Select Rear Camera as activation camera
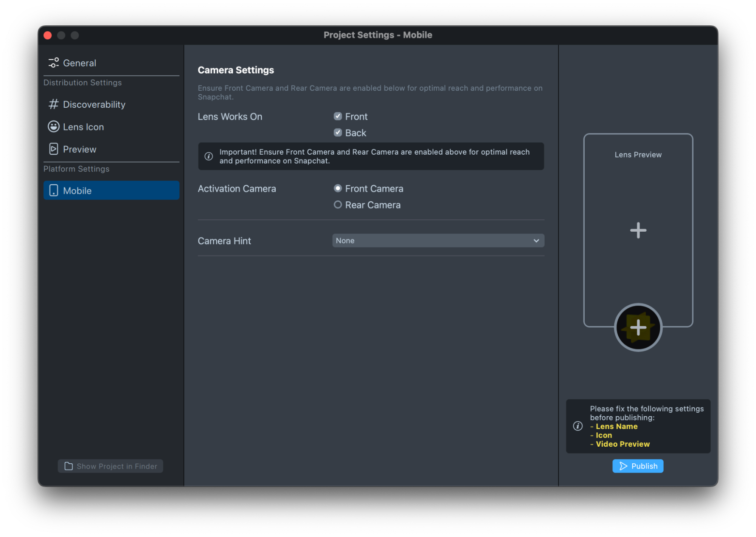The width and height of the screenshot is (756, 537). (338, 205)
